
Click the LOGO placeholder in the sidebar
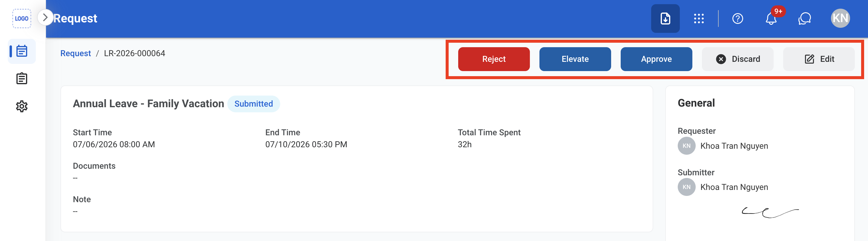click(x=22, y=19)
